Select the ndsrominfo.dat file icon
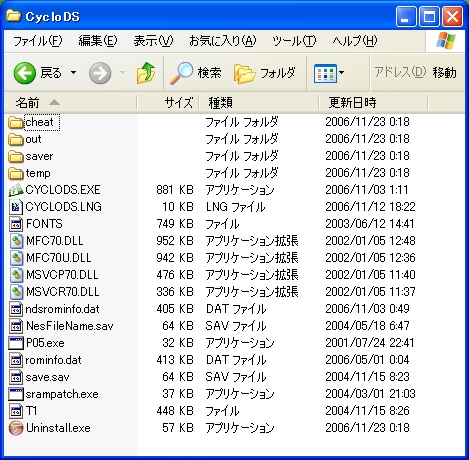 16,309
